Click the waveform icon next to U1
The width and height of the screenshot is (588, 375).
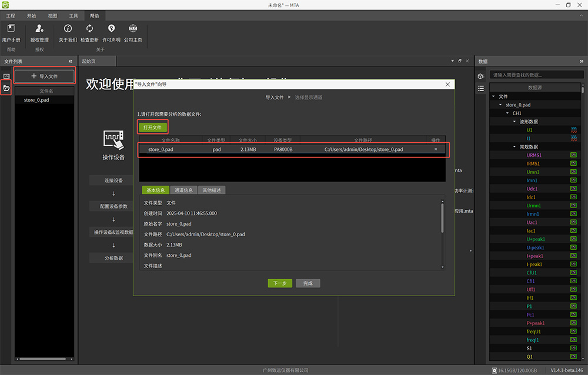573,130
